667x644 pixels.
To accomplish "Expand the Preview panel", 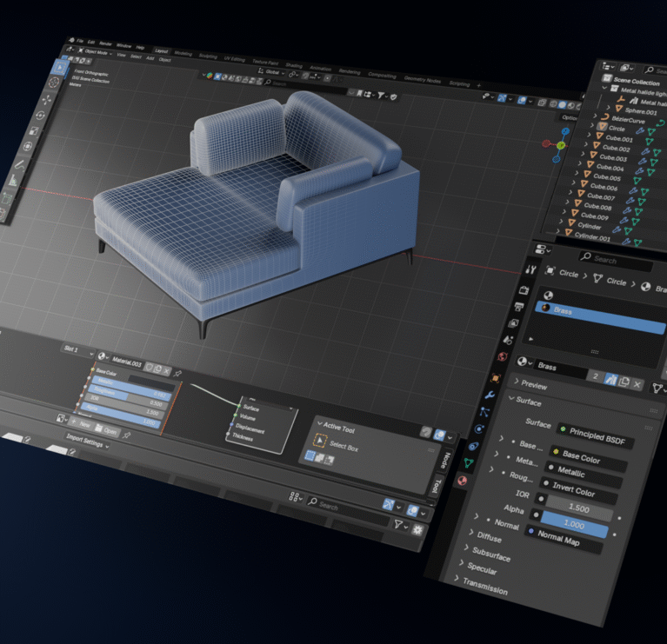I will (x=534, y=384).
